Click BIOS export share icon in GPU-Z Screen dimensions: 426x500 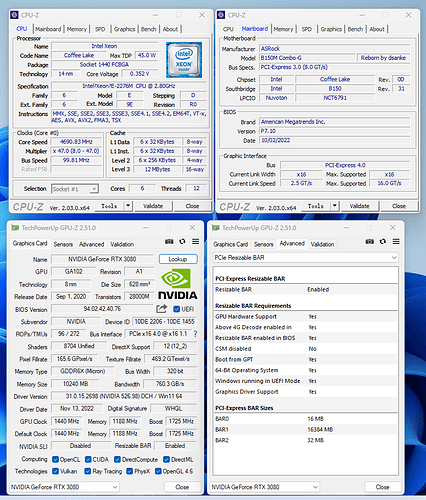(x=162, y=309)
